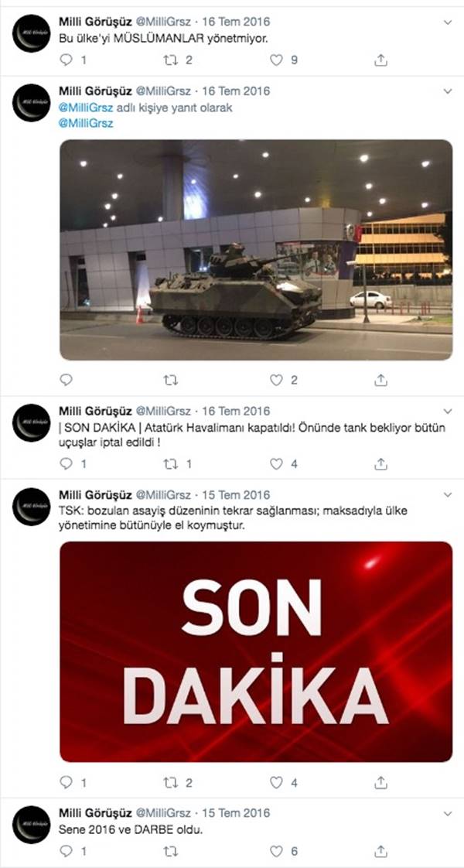
Task: Open chevron menu on TSK tweet
Action: click(x=448, y=495)
